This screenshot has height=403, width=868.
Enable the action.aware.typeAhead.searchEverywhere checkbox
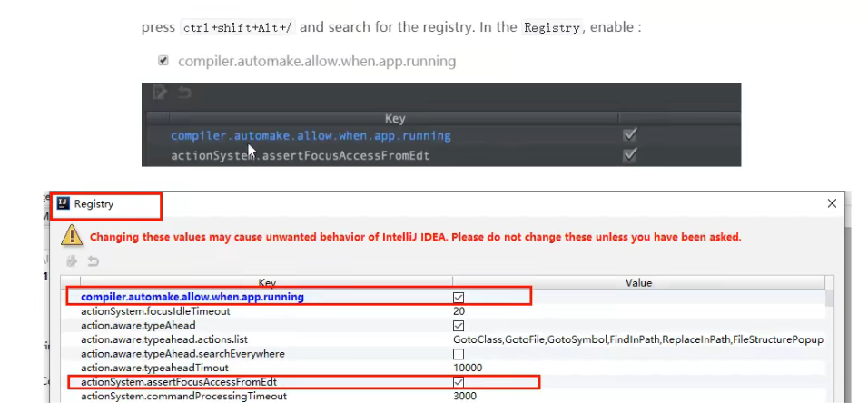tap(459, 354)
